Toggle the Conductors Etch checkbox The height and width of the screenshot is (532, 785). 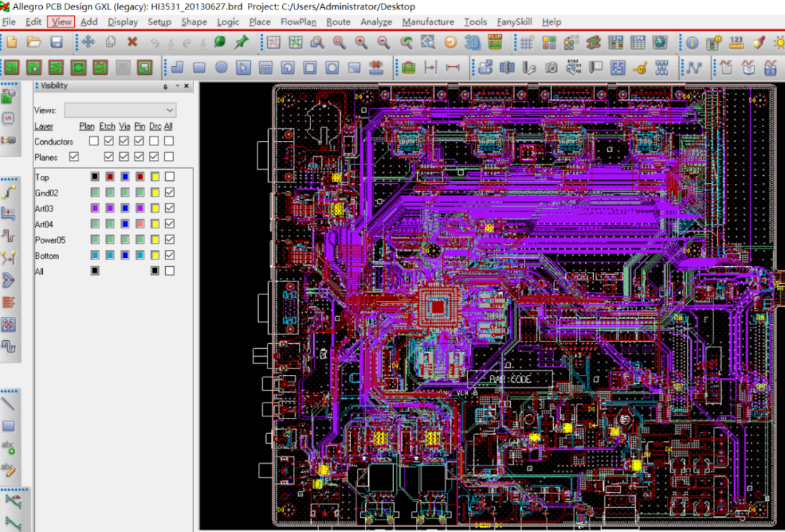pyautogui.click(x=108, y=141)
